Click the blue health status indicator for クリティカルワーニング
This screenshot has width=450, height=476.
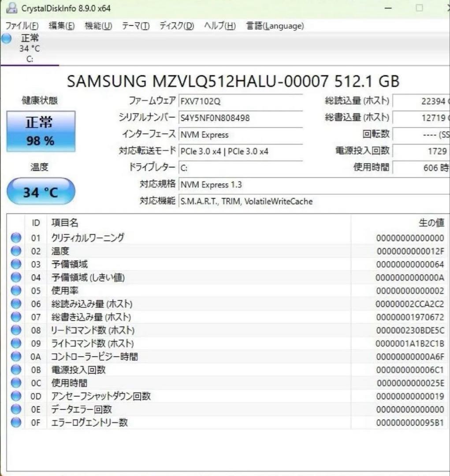point(15,238)
